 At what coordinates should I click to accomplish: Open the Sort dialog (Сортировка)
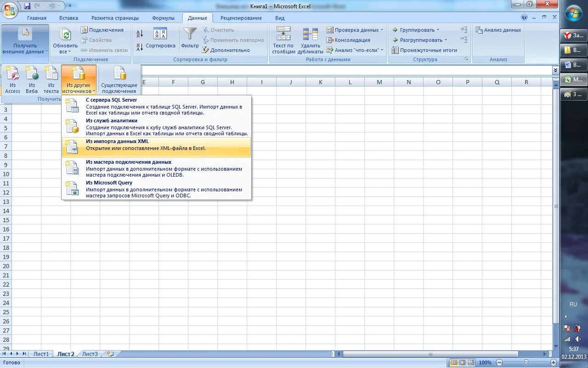pyautogui.click(x=160, y=38)
